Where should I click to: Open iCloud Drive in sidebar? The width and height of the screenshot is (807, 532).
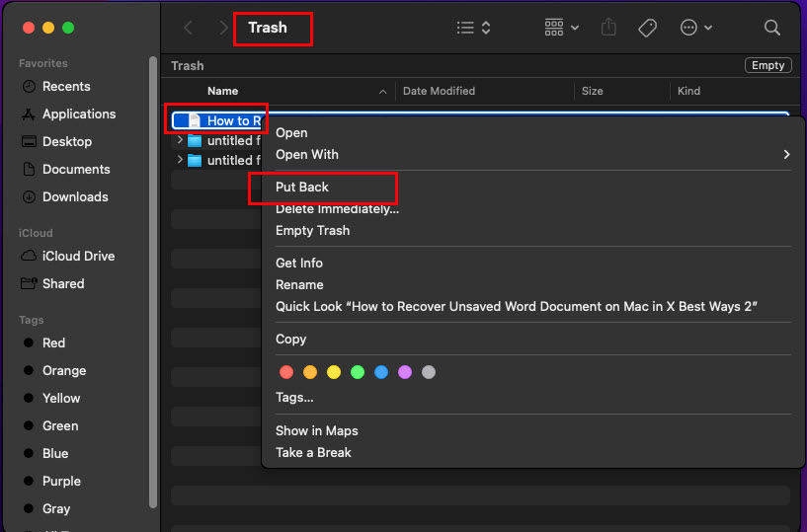coord(78,256)
